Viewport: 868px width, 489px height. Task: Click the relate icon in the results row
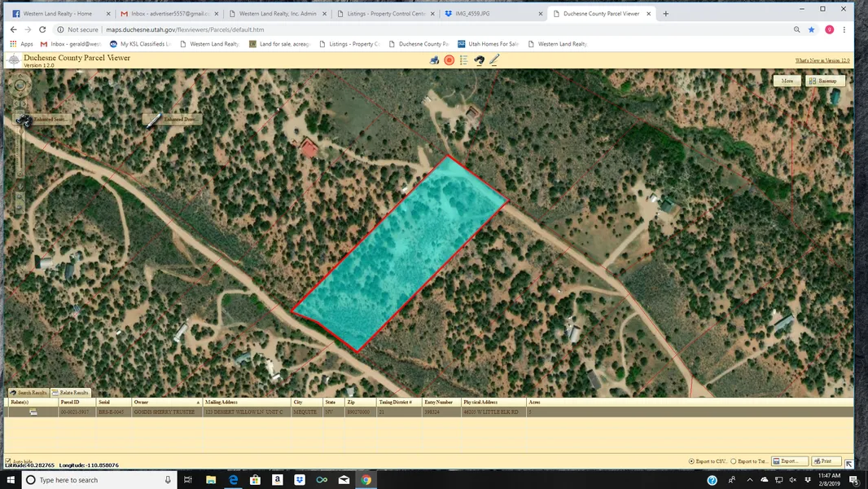click(33, 412)
